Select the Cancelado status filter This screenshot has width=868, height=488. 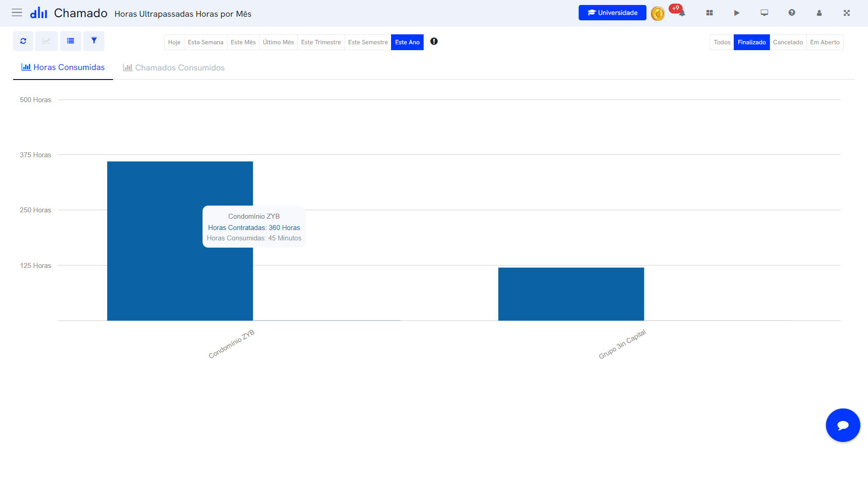pos(788,42)
